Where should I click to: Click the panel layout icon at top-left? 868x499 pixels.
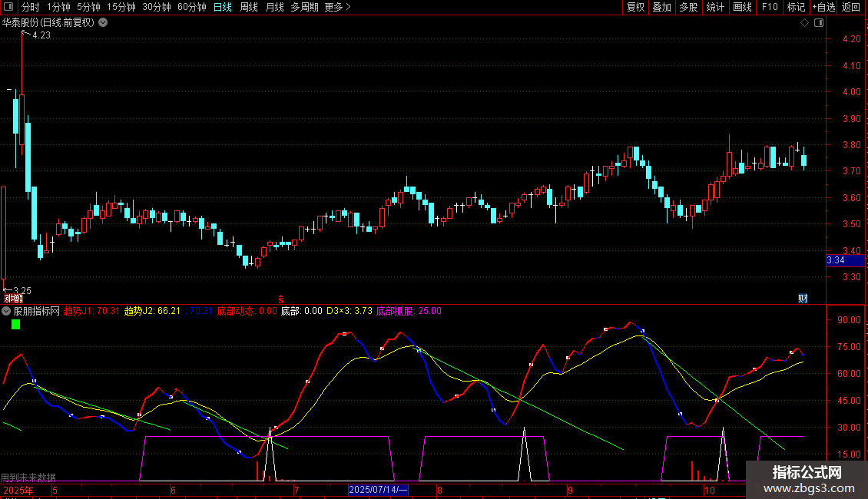[8, 7]
